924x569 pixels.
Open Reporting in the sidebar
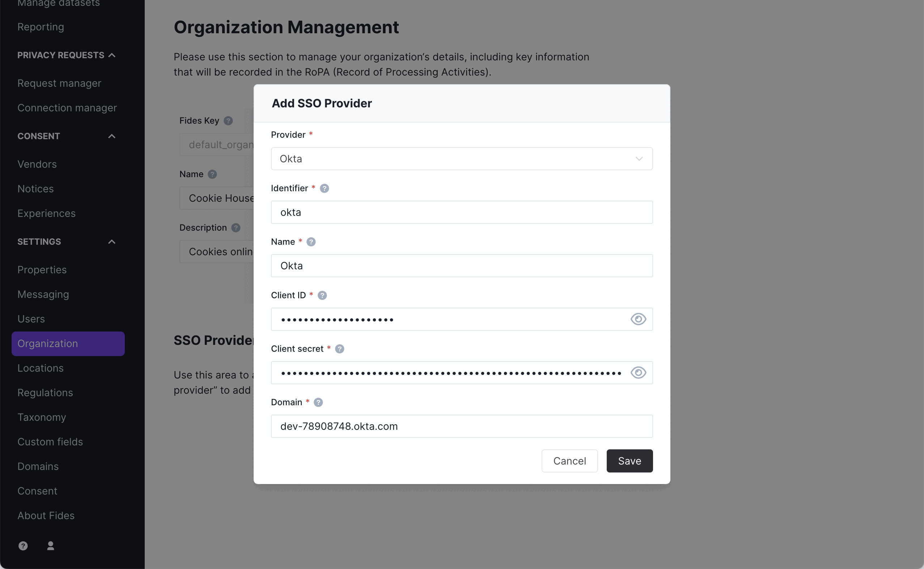pyautogui.click(x=41, y=27)
